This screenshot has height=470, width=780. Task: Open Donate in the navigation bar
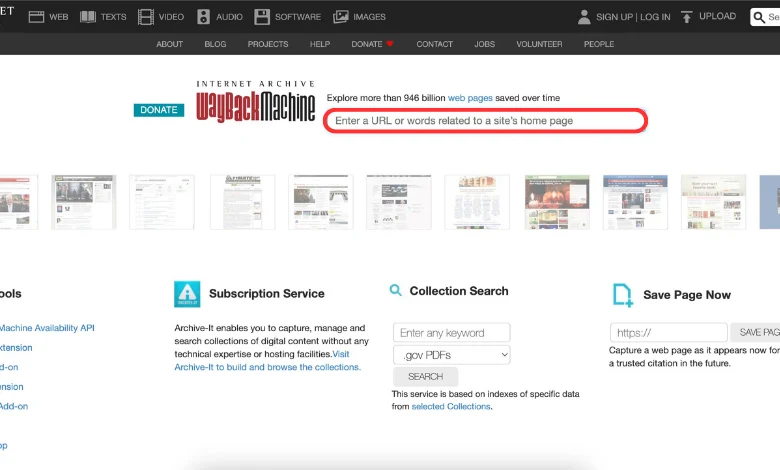pos(367,44)
